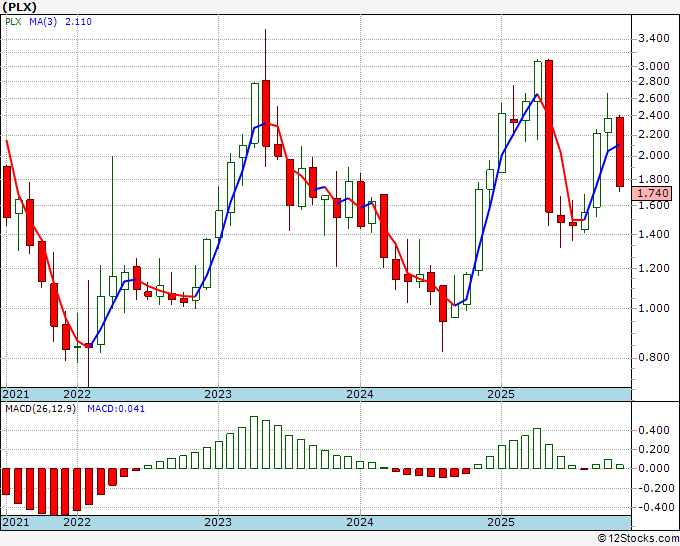Click the MACD:0.041 value readout
The width and height of the screenshot is (680, 546).
[115, 408]
